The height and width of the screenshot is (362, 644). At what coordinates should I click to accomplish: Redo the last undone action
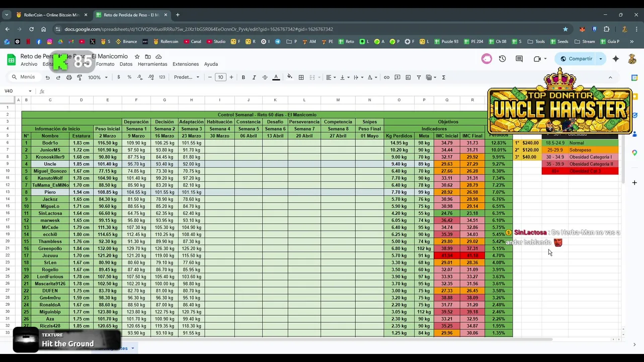coord(58,77)
